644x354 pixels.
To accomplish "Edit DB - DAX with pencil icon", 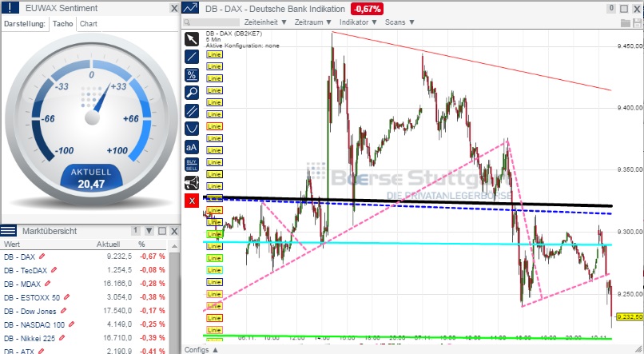I will pos(42,257).
